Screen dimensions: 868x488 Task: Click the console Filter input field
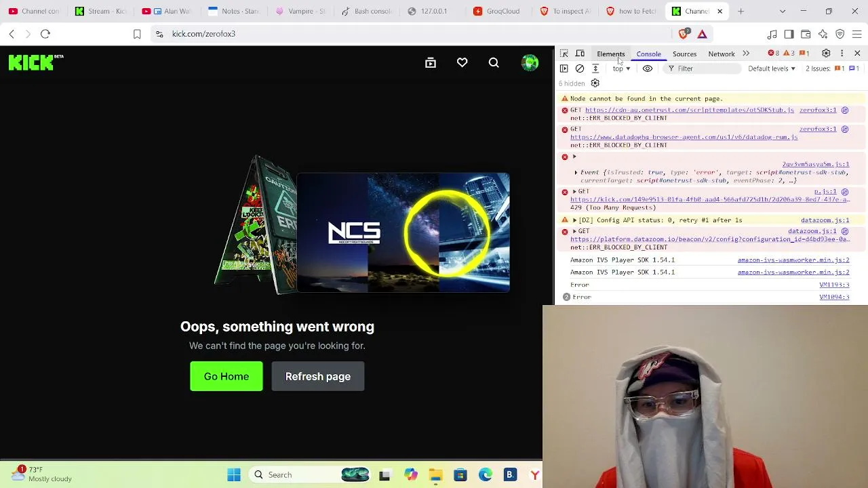click(x=702, y=68)
